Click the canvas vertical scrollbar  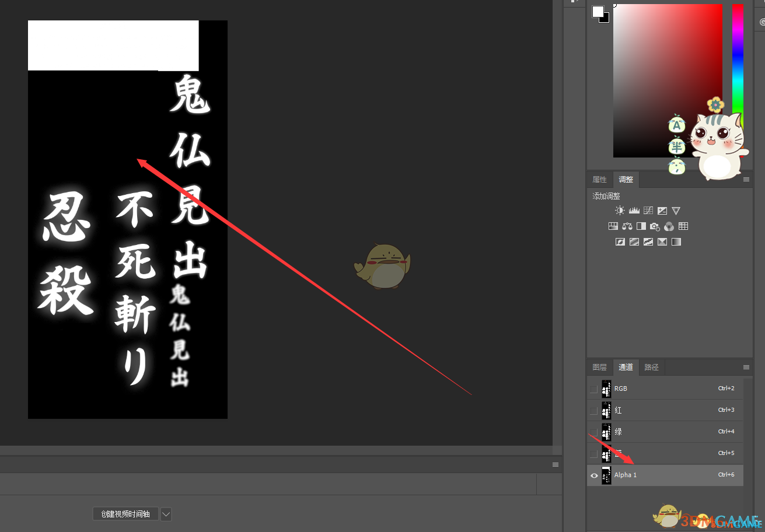pyautogui.click(x=557, y=223)
